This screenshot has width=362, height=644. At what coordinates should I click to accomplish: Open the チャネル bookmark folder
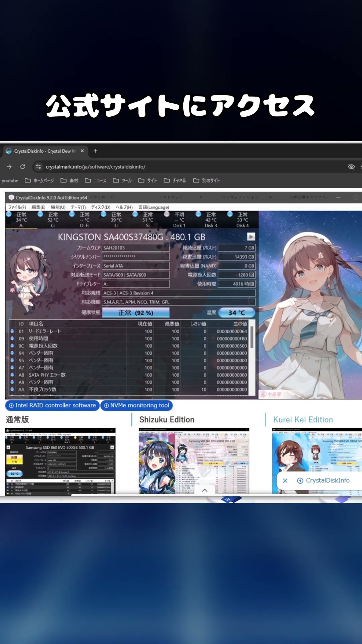tap(175, 180)
